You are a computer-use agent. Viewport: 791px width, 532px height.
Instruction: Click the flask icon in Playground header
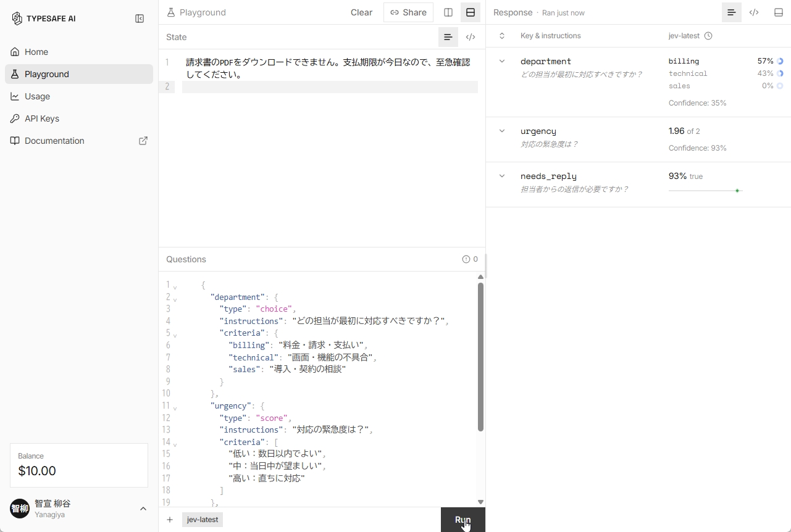pyautogui.click(x=171, y=12)
